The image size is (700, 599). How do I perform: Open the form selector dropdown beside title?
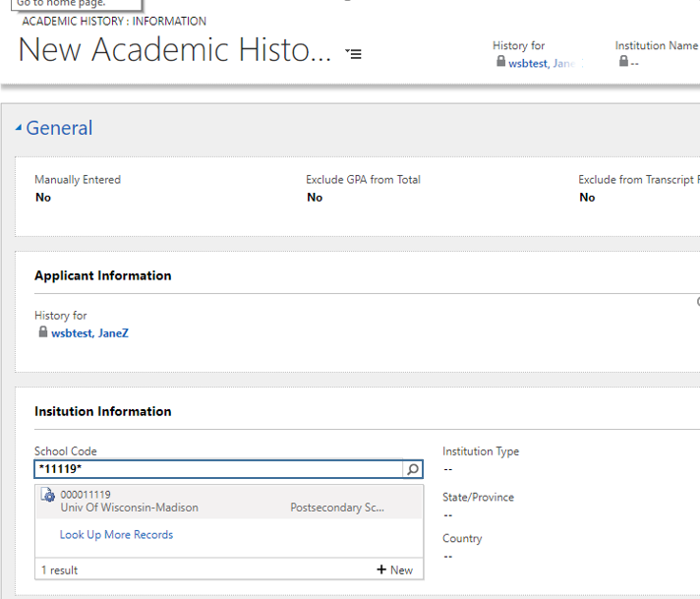[x=354, y=53]
